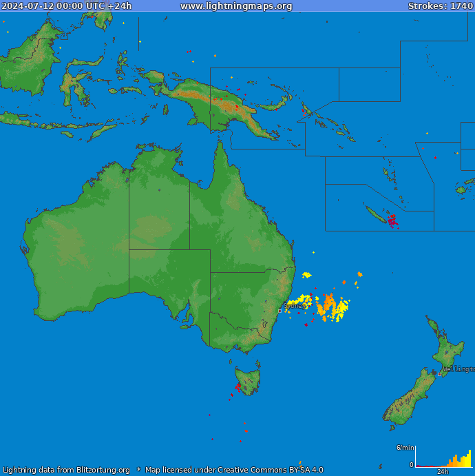
Task: Click the Sydney city marker square
Action: point(279,311)
